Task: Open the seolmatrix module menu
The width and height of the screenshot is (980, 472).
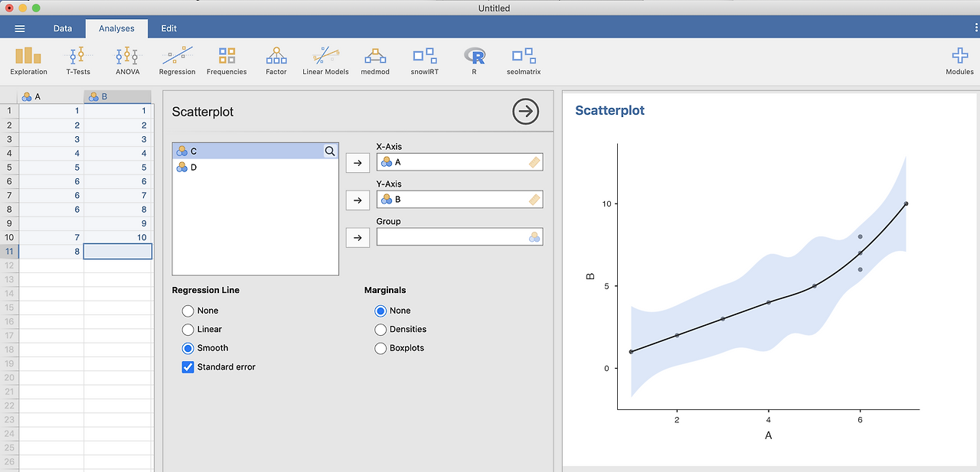Action: tap(524, 60)
